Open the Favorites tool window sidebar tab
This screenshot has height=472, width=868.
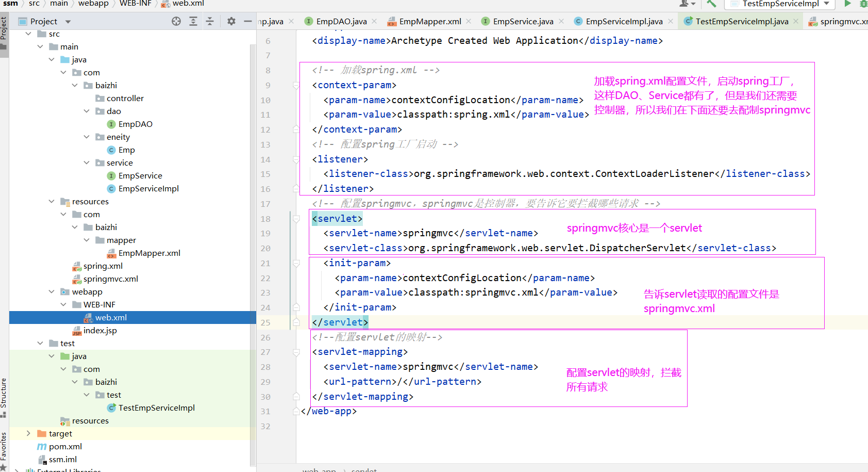click(x=4, y=451)
